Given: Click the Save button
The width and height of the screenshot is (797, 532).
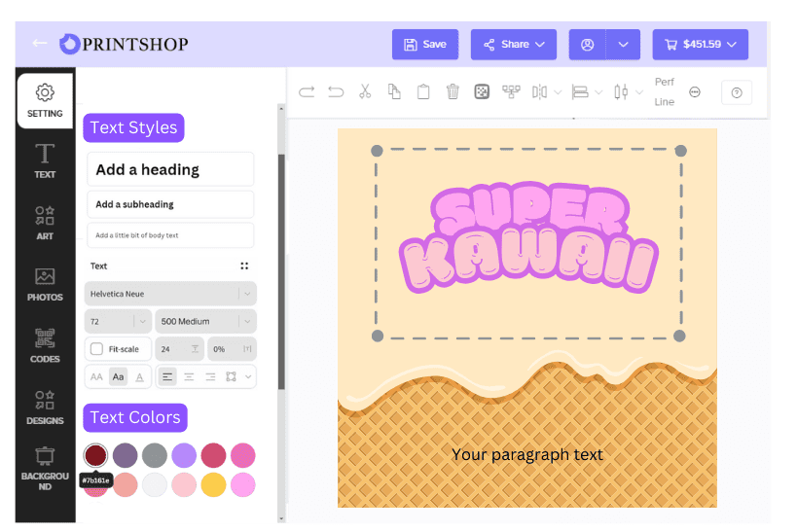Looking at the screenshot, I should [x=425, y=44].
